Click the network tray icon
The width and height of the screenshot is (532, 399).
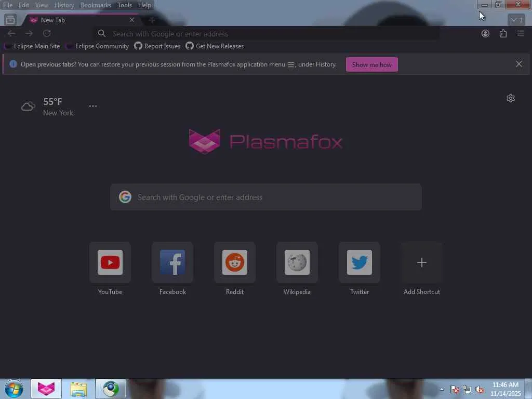click(467, 390)
